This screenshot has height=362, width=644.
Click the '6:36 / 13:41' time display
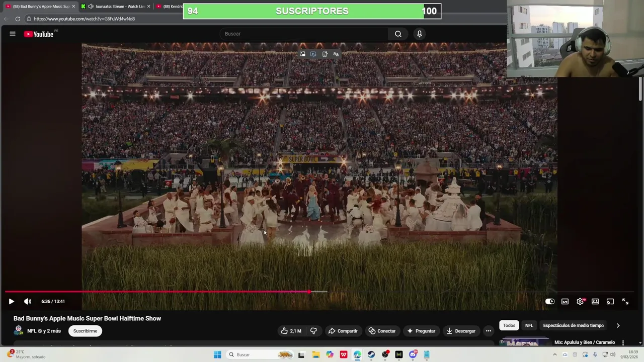[x=53, y=301]
